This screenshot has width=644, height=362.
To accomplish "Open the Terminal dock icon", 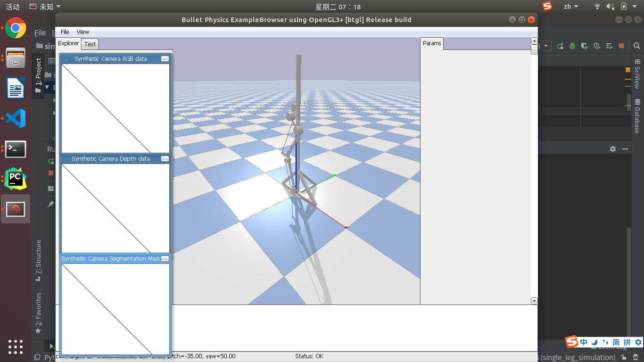I will (x=16, y=149).
